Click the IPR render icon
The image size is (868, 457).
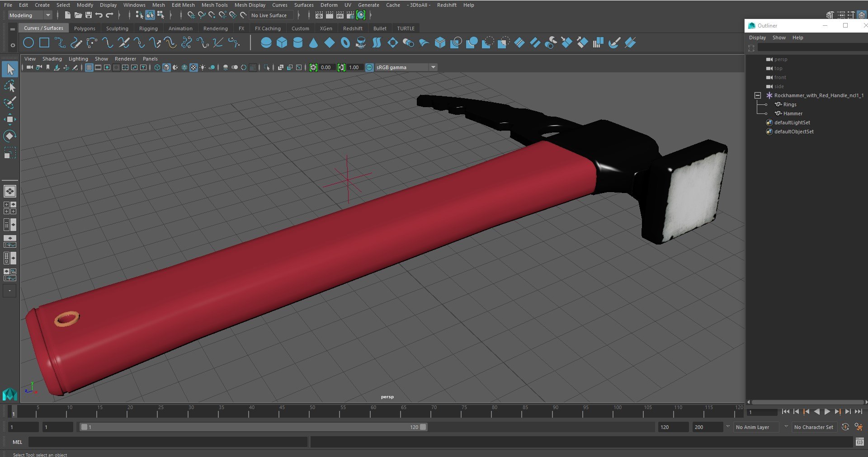[x=340, y=15]
